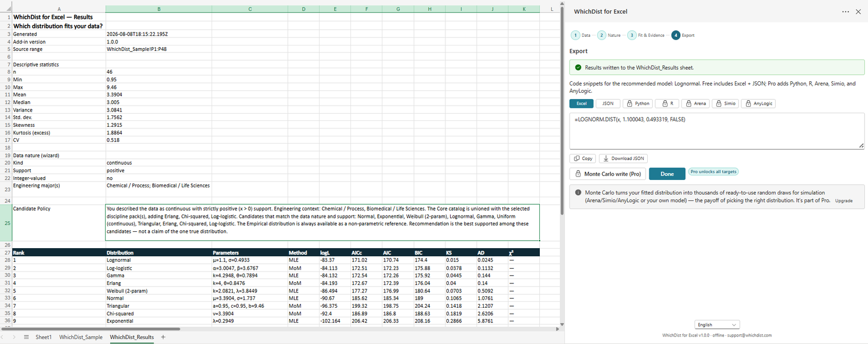868x344 pixels.
Task: Select the Exponential distribution cell
Action: point(159,321)
